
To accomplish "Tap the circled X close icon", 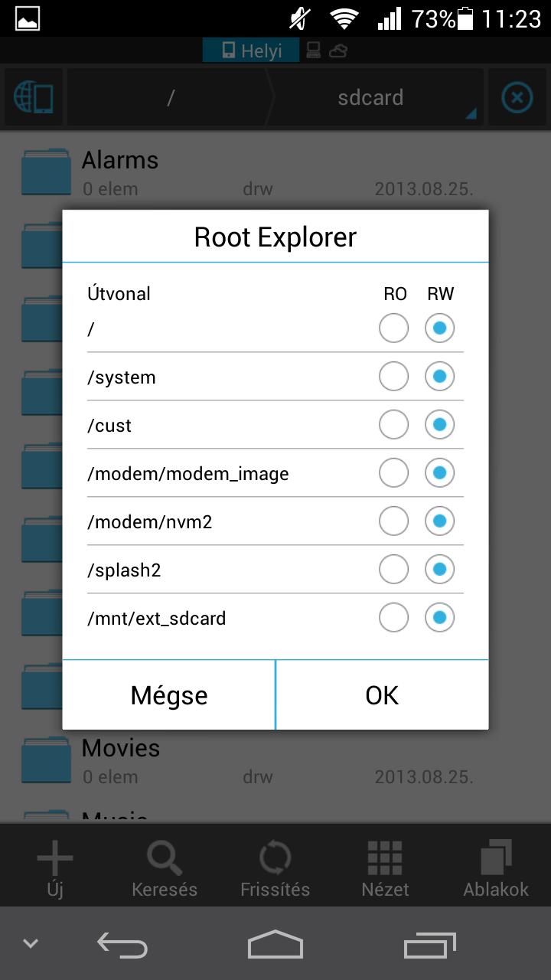I will pos(517,98).
